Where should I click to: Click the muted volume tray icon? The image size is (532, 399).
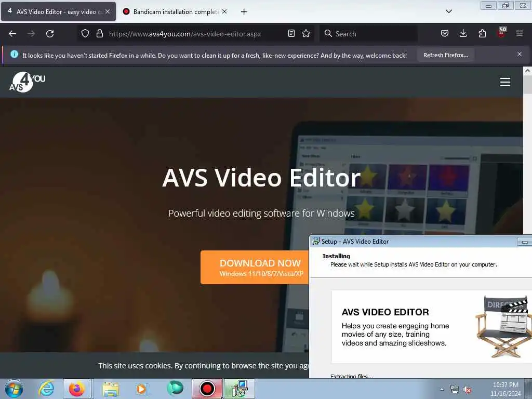[x=467, y=390]
